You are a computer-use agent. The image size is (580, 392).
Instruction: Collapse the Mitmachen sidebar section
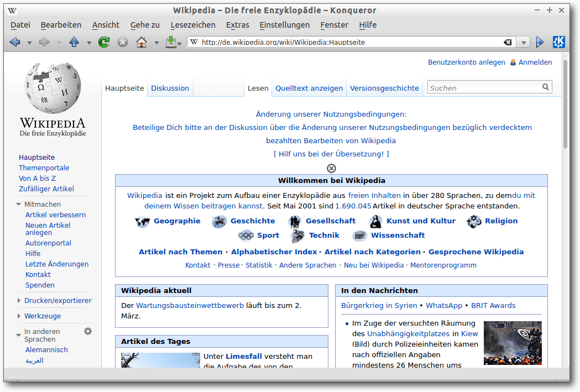18,204
